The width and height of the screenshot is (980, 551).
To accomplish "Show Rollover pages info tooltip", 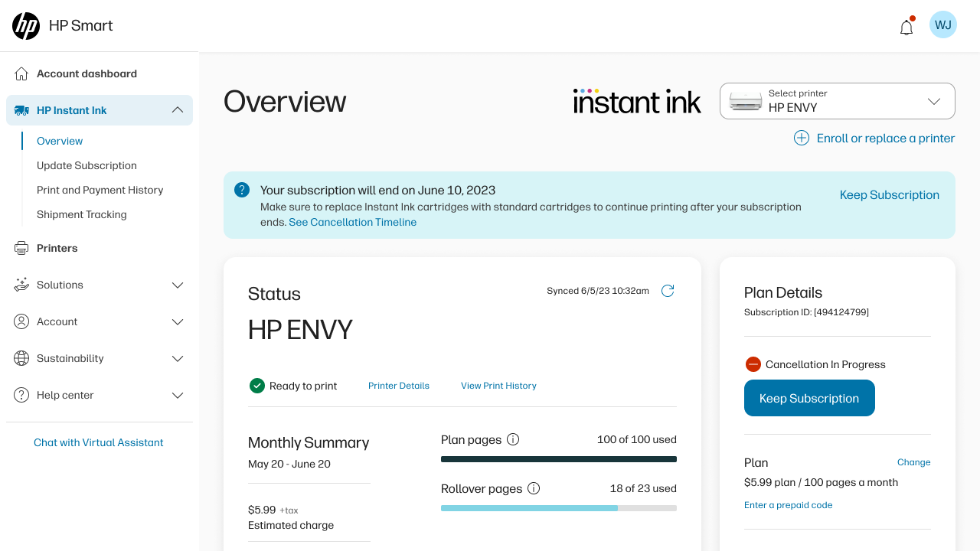I will (534, 488).
